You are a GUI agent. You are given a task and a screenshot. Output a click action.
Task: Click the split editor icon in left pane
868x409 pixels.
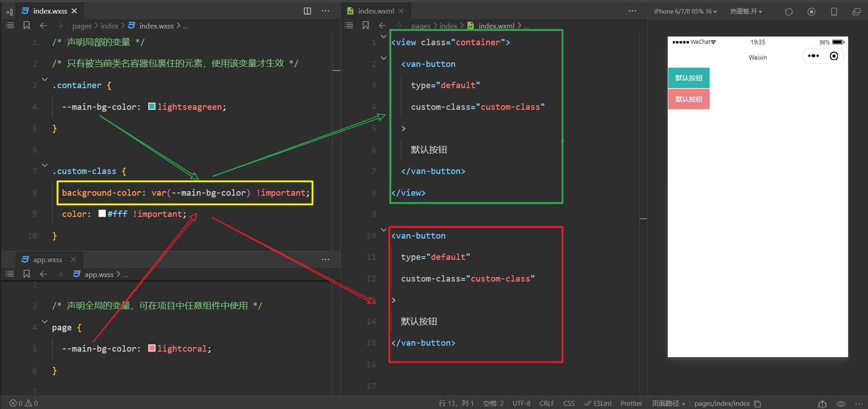[x=307, y=11]
